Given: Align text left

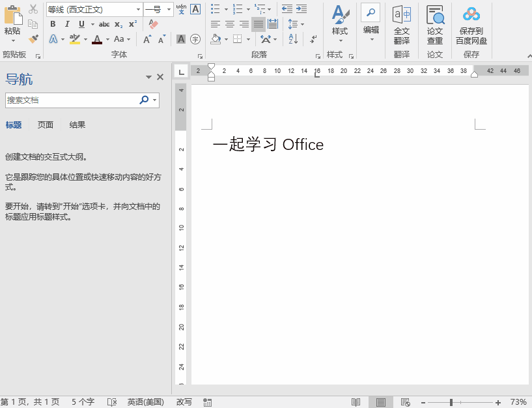Looking at the screenshot, I should [x=216, y=24].
